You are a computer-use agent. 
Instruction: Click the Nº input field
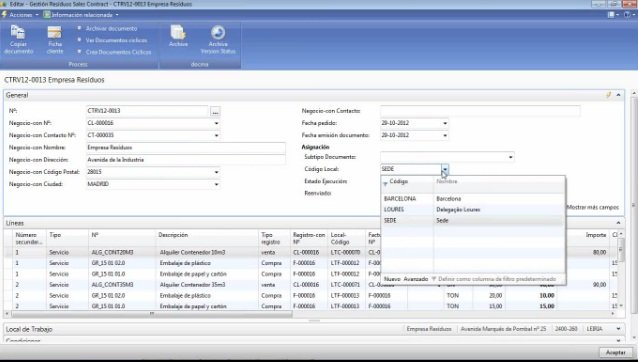[x=147, y=111]
